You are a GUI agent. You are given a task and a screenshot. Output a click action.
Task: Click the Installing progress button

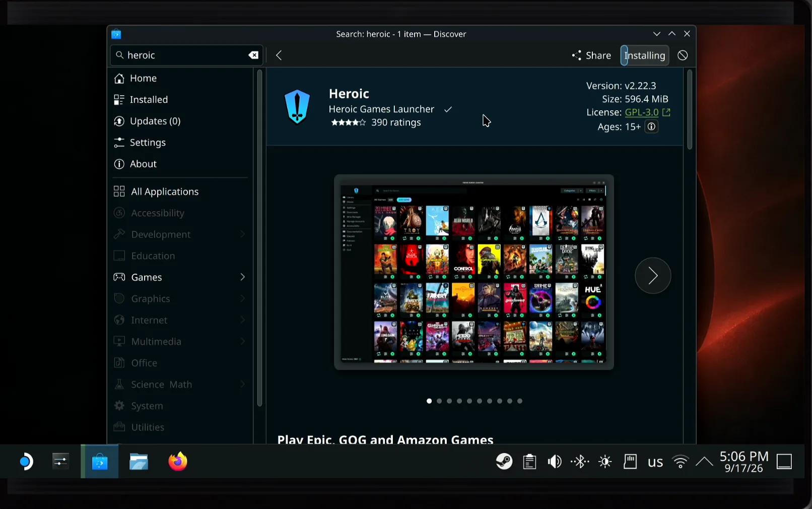pyautogui.click(x=645, y=55)
